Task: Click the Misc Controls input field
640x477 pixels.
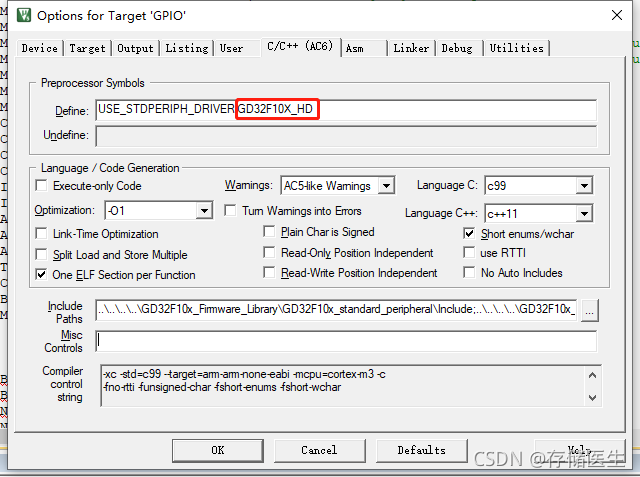Action: 346,341
